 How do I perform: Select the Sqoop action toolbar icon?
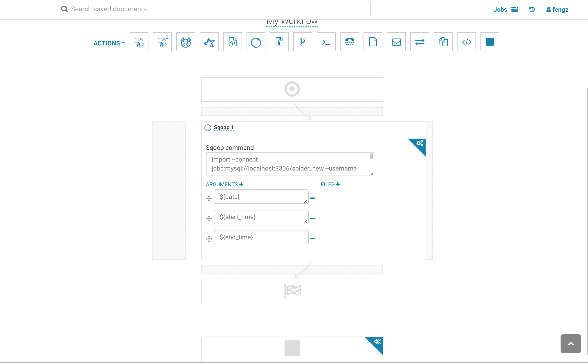(256, 42)
